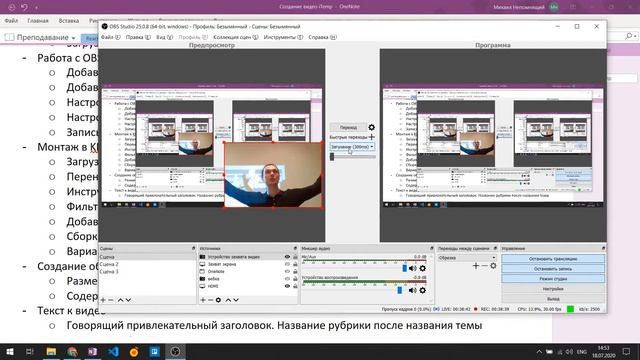The height and width of the screenshot is (360, 640).
Task: Mute the Mic/Aux speaker icon
Action: click(413, 268)
